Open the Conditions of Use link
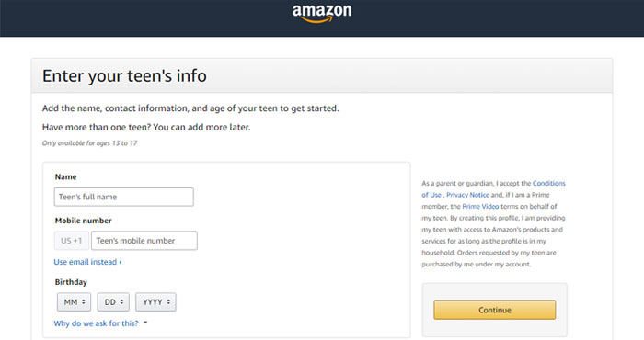The height and width of the screenshot is (340, 644). point(548,183)
